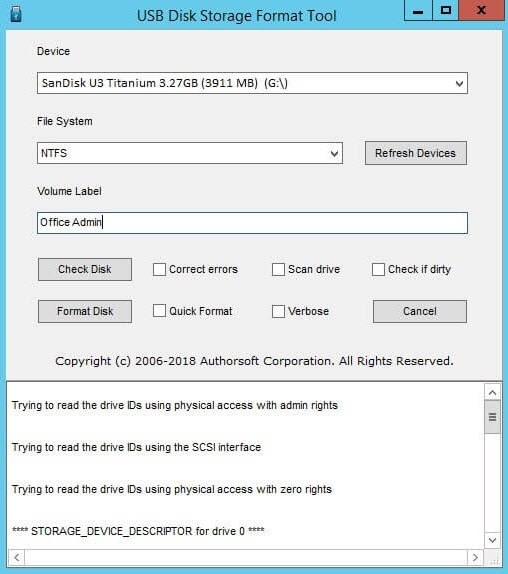Click the Refresh Devices button
Image resolution: width=508 pixels, height=574 pixels.
[x=416, y=153]
